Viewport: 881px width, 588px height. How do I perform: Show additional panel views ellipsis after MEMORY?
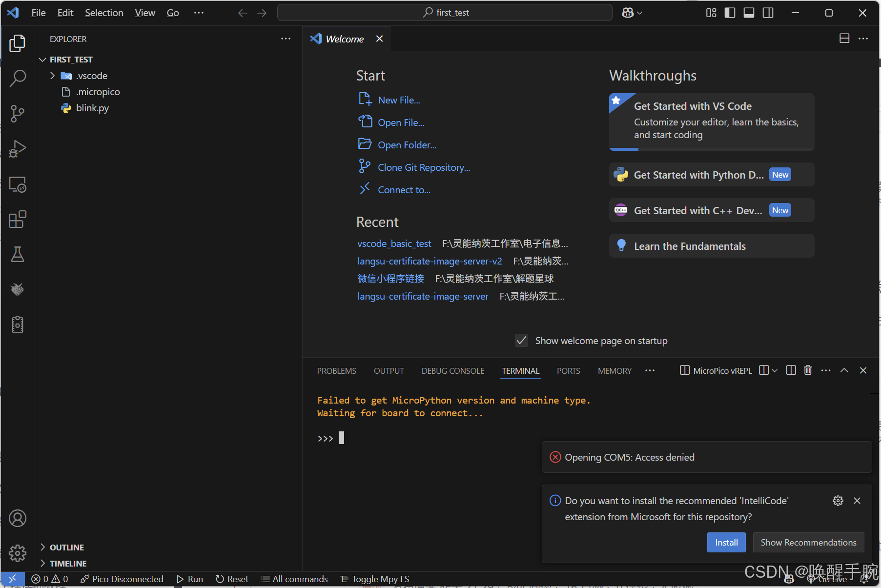(x=650, y=370)
